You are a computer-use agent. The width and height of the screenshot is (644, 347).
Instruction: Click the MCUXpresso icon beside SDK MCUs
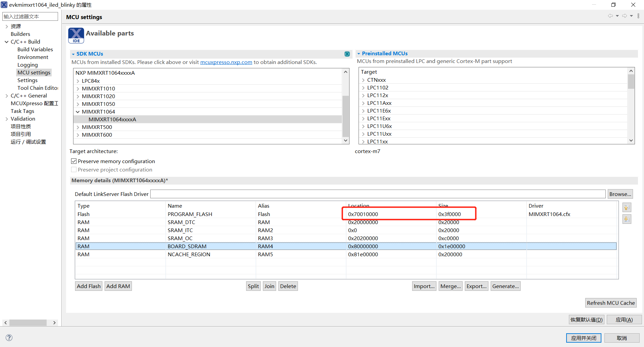(347, 54)
